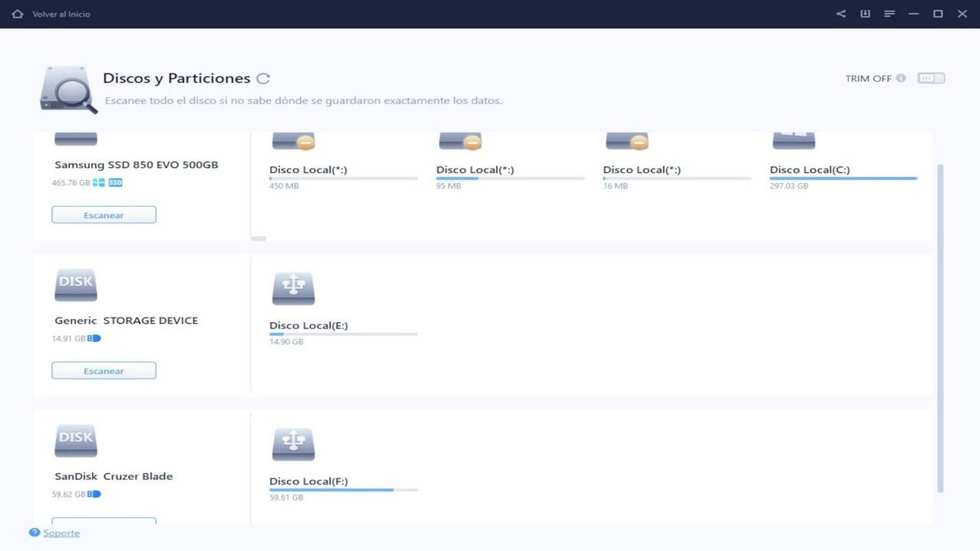Click the horizontal scroll handle under Samsung partitions
Image resolution: width=980 pixels, height=551 pixels.
pos(259,239)
